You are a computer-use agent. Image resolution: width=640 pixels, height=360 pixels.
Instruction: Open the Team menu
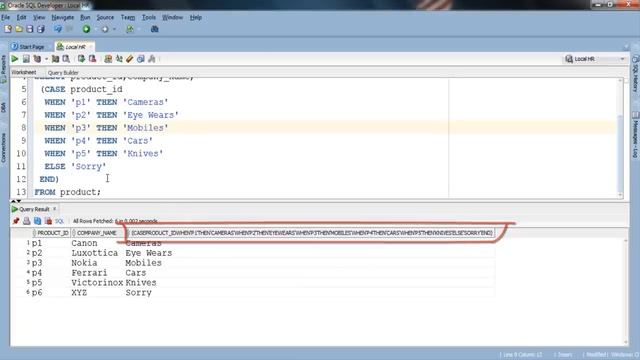click(x=128, y=18)
